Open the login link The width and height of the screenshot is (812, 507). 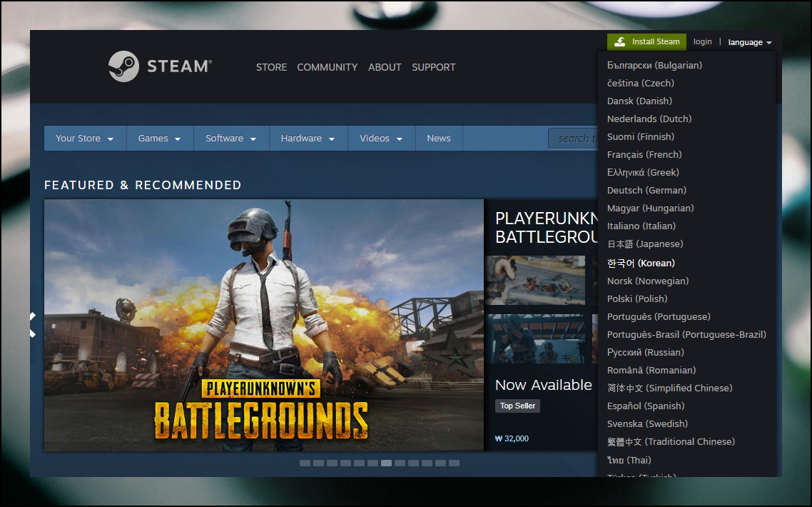click(x=702, y=41)
